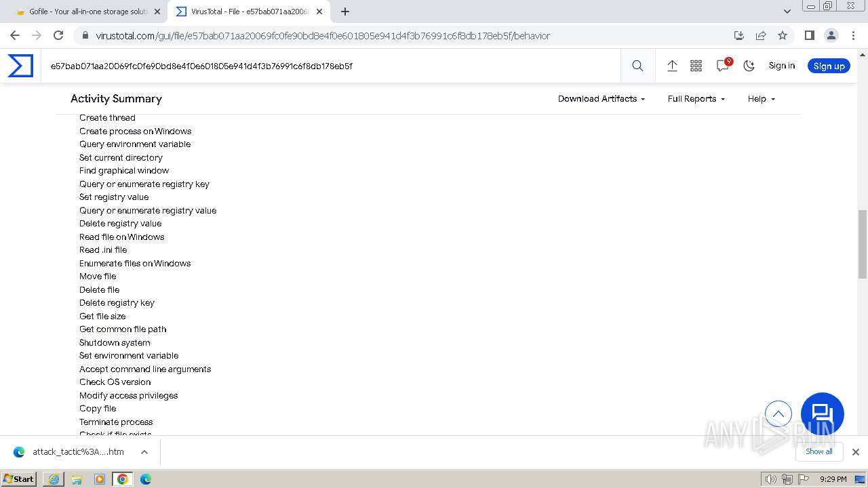Select 'Modify access privileges' text

pyautogui.click(x=128, y=396)
